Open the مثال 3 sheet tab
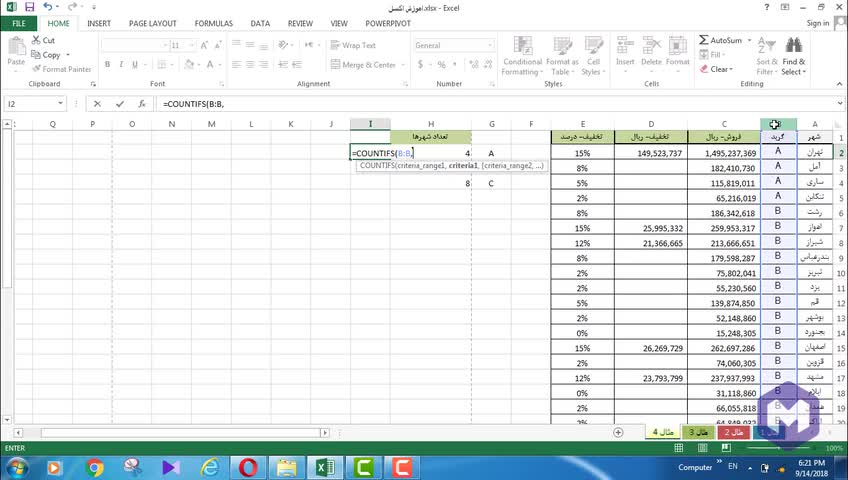 [698, 432]
